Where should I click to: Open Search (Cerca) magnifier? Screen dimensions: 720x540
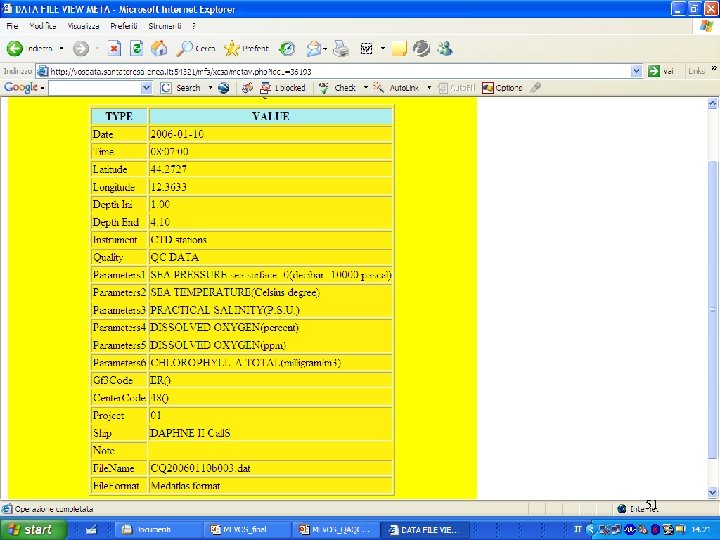tap(196, 48)
